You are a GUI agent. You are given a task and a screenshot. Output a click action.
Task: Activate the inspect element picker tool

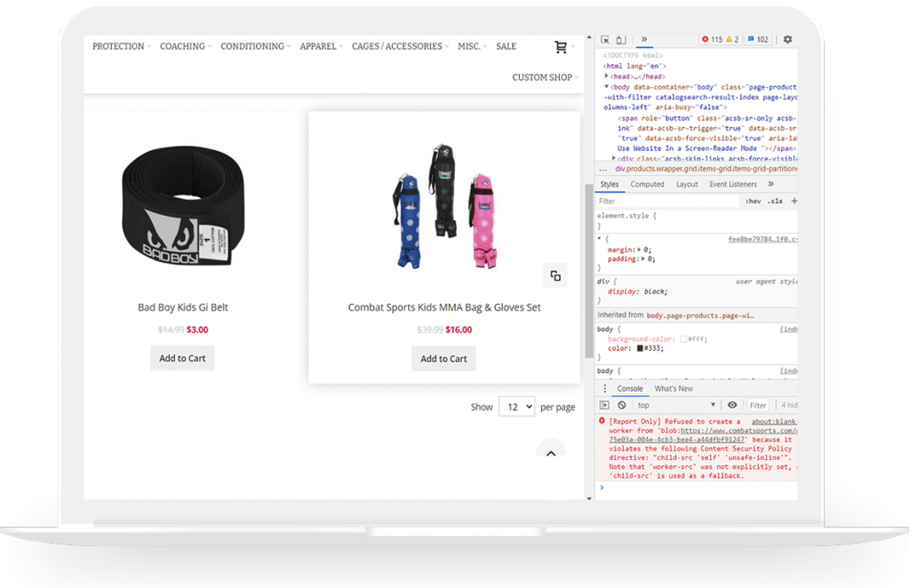[605, 40]
